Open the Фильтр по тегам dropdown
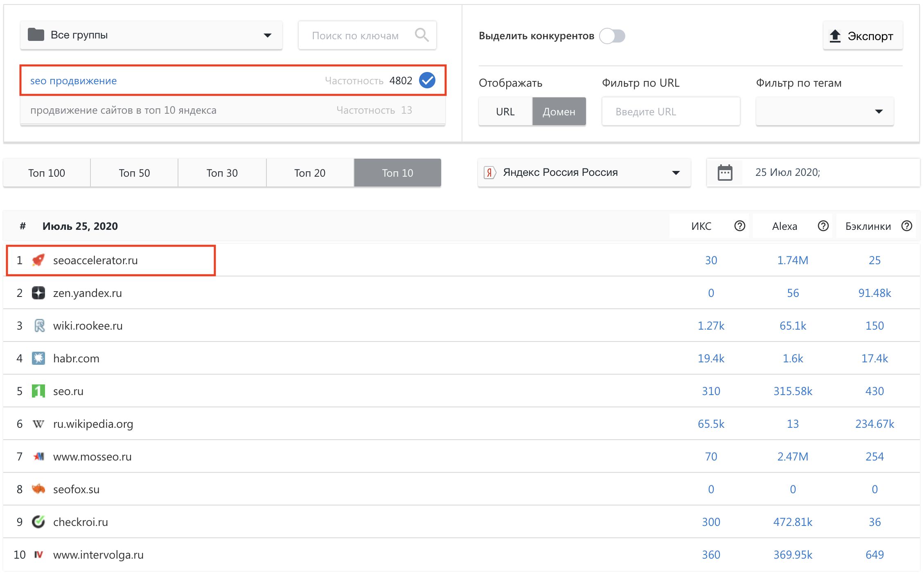The image size is (924, 575). pyautogui.click(x=825, y=112)
